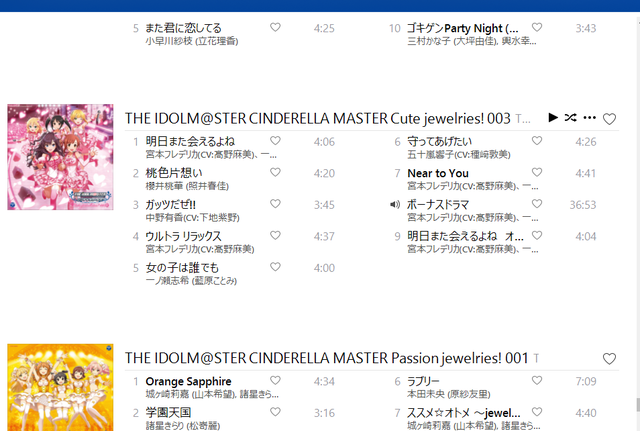Love the Cute jewelries! 003 album
640x431 pixels.
coord(609,119)
